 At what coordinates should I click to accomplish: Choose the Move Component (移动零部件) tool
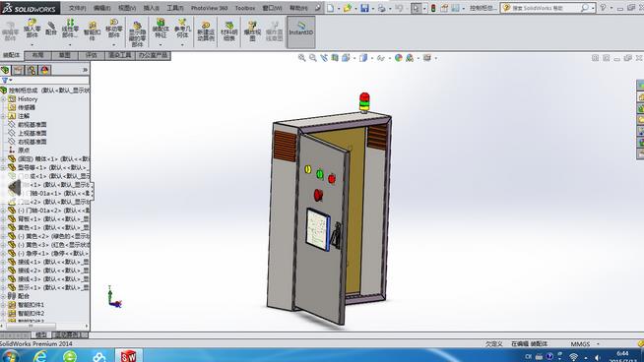point(114,29)
